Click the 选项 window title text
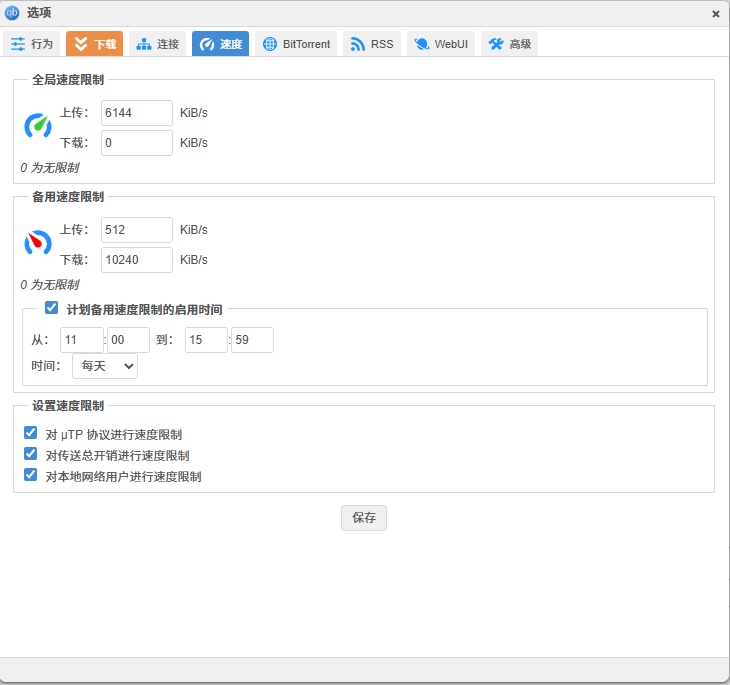 (39, 13)
